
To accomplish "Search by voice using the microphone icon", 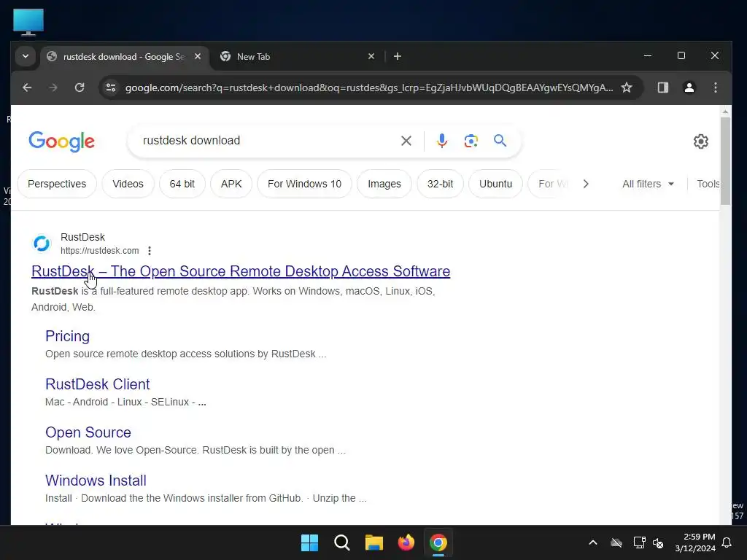I will 441,141.
